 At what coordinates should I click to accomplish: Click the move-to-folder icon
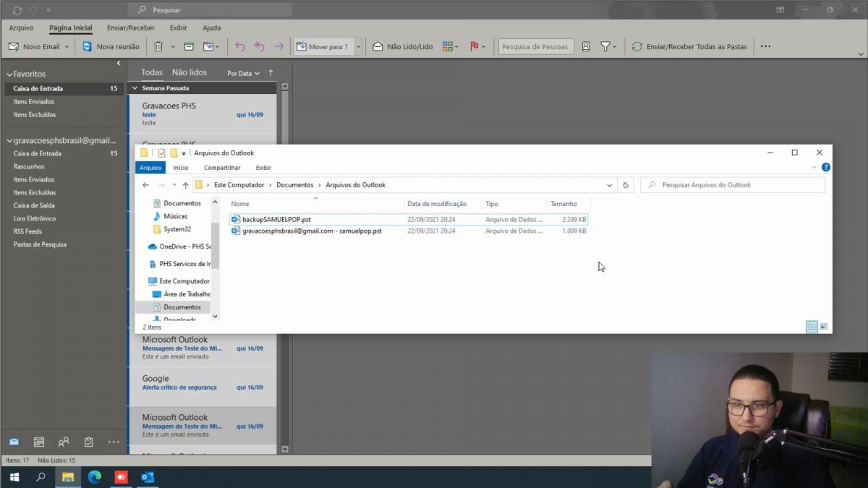point(208,46)
